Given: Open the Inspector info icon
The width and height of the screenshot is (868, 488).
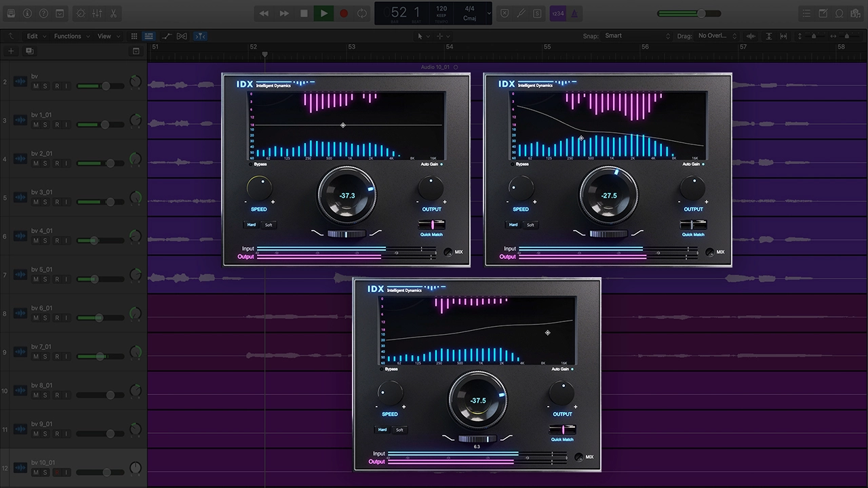Looking at the screenshot, I should pyautogui.click(x=27, y=13).
